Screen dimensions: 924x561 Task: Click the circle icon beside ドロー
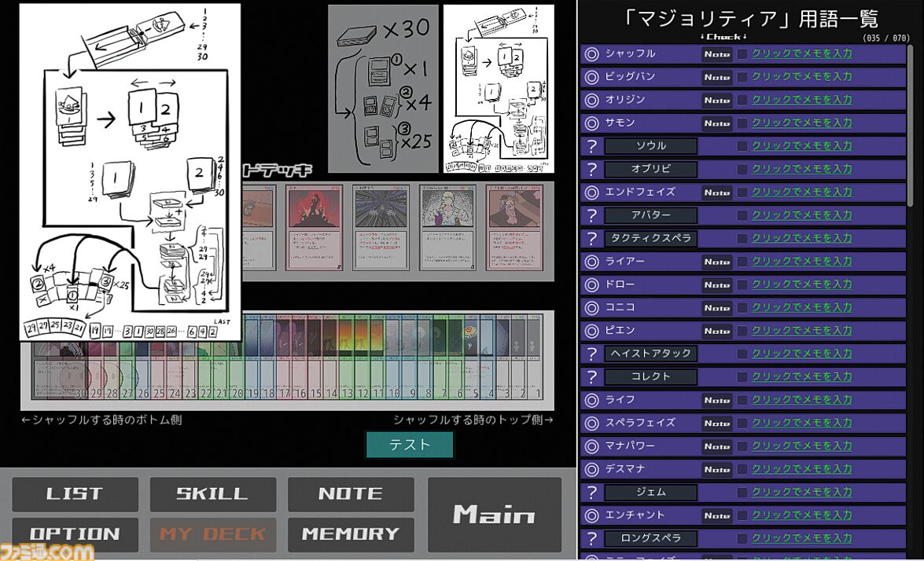point(591,285)
